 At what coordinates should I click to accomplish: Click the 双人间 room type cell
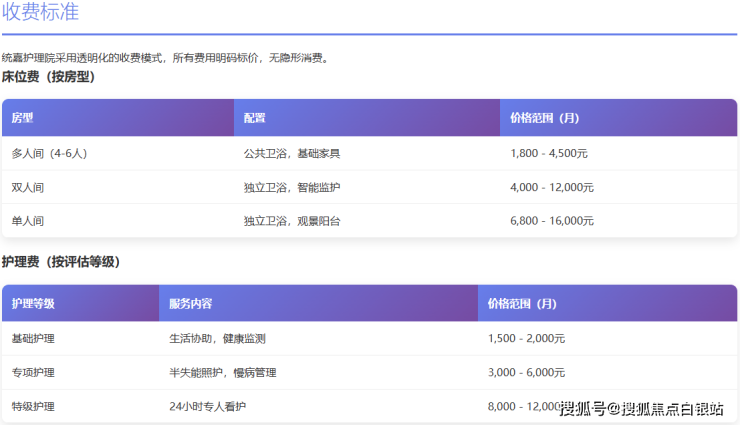(27, 187)
